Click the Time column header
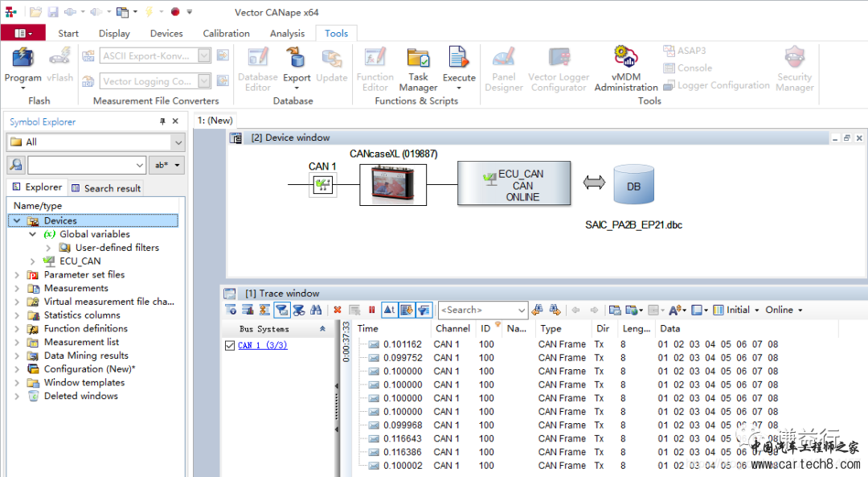This screenshot has height=477, width=868. (x=367, y=328)
